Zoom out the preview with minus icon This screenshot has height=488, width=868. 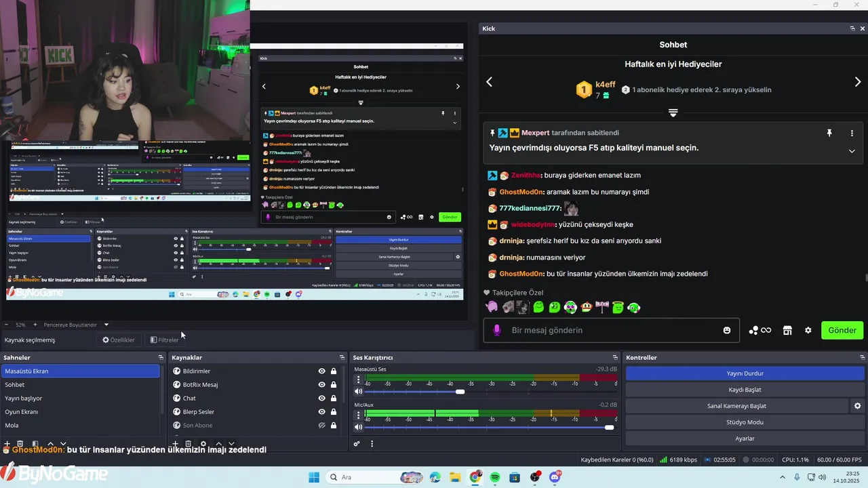pos(6,325)
